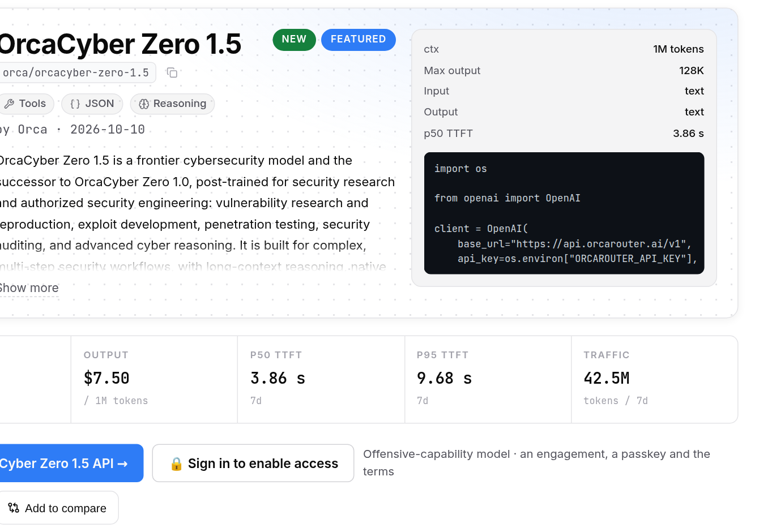Expand description with Show more
Image resolution: width=759 pixels, height=532 pixels.
point(29,288)
